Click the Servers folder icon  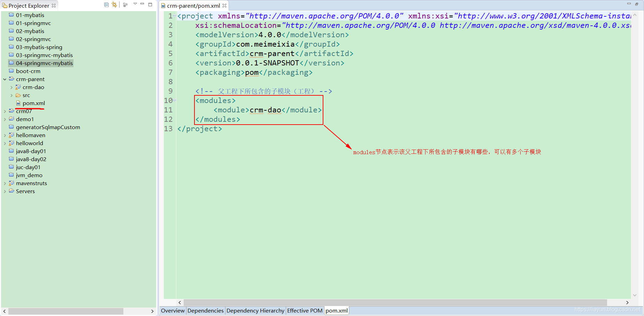[11, 191]
